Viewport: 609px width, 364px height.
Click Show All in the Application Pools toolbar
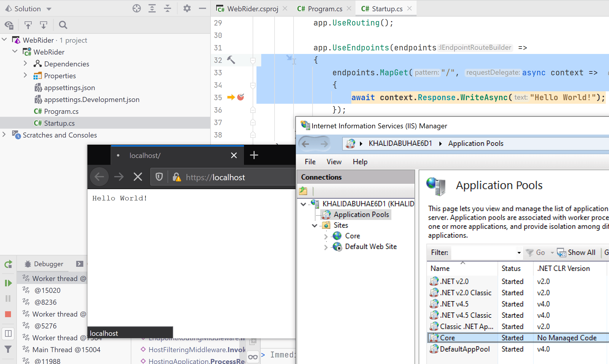(581, 252)
